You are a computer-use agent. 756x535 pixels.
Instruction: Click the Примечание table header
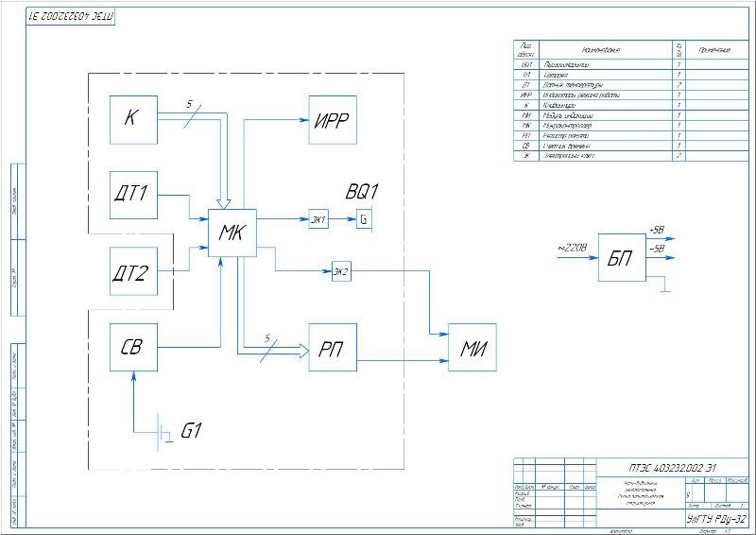click(x=715, y=50)
